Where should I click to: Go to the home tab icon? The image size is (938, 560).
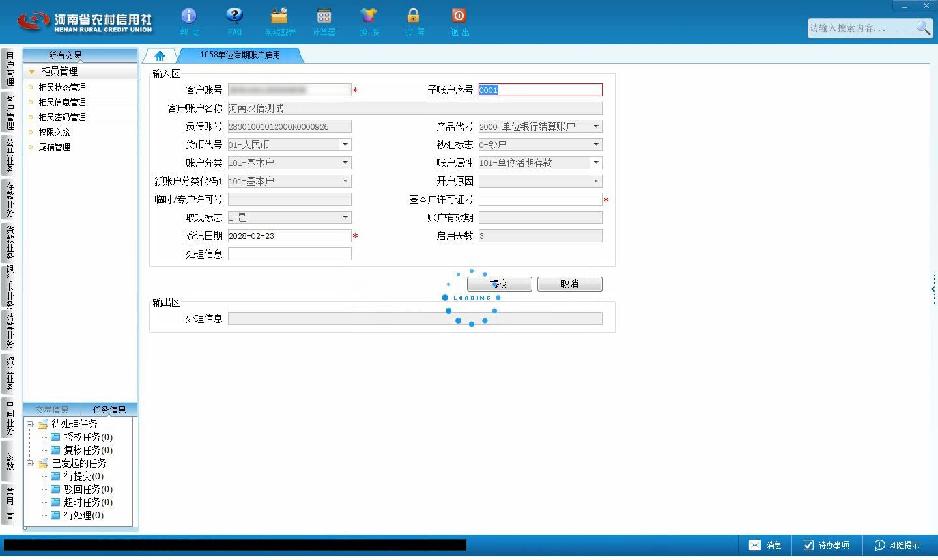tap(160, 56)
